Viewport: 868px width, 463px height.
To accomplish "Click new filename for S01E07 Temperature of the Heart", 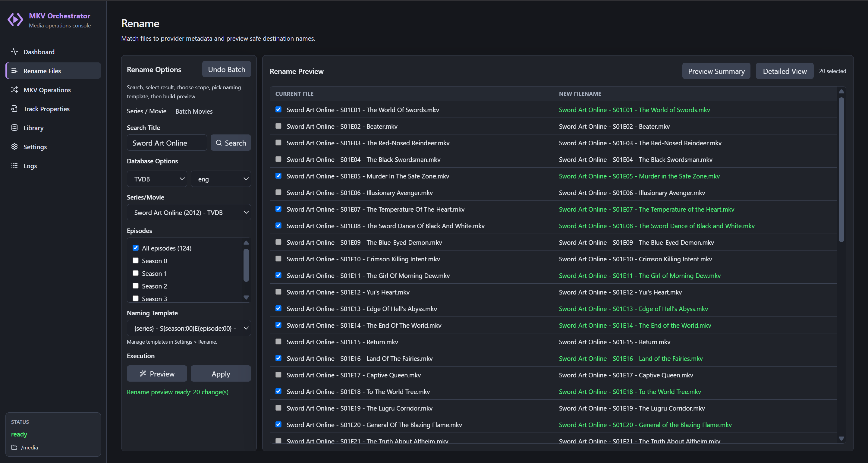I will (646, 209).
